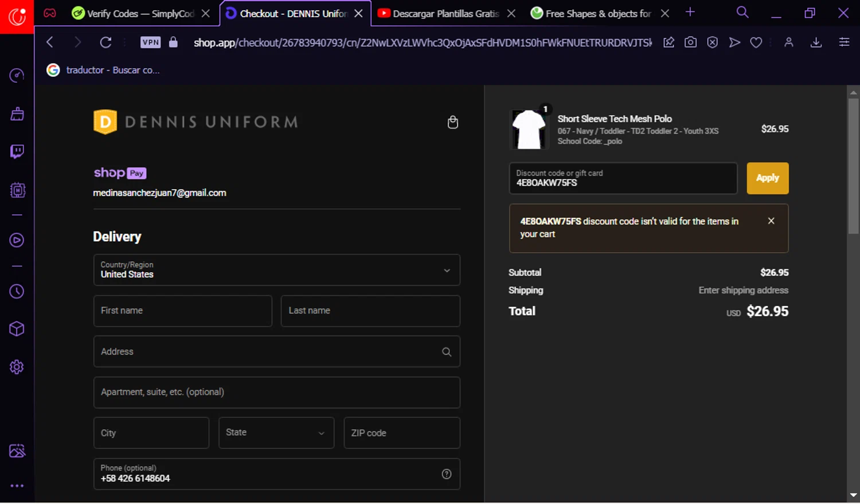Toggle the VPN badge in address bar
Screen dimensions: 860x504
(x=150, y=42)
